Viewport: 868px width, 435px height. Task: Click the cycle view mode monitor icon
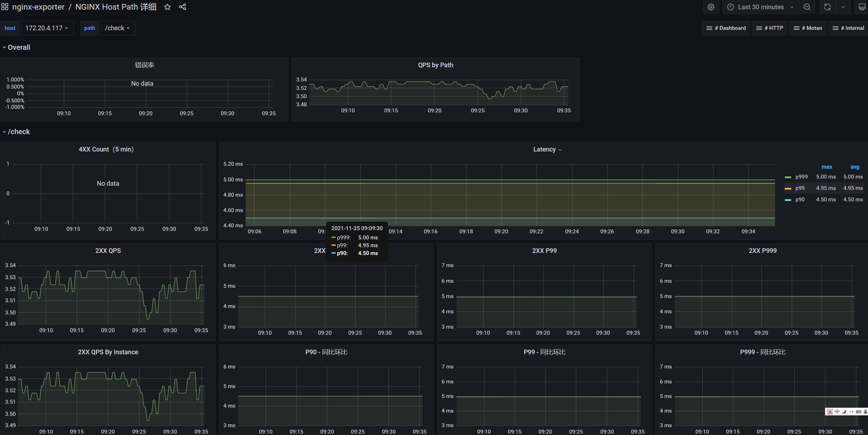pos(862,7)
